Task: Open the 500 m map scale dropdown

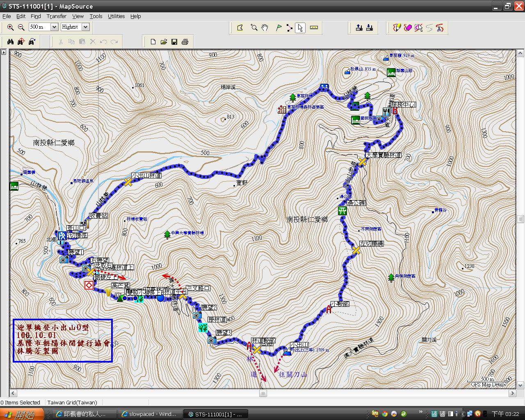Action: pos(54,27)
